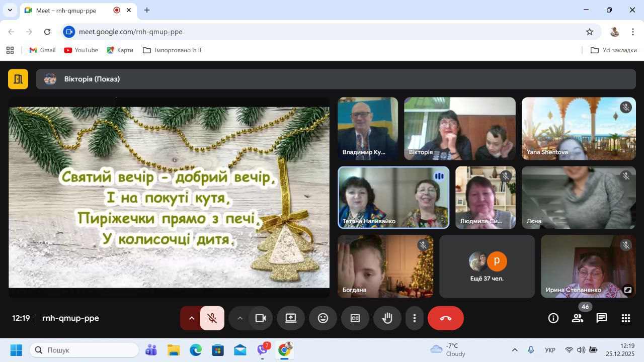The height and width of the screenshot is (362, 644).
Task: Select the Тетяна Наливайко video tile
Action: point(393,197)
